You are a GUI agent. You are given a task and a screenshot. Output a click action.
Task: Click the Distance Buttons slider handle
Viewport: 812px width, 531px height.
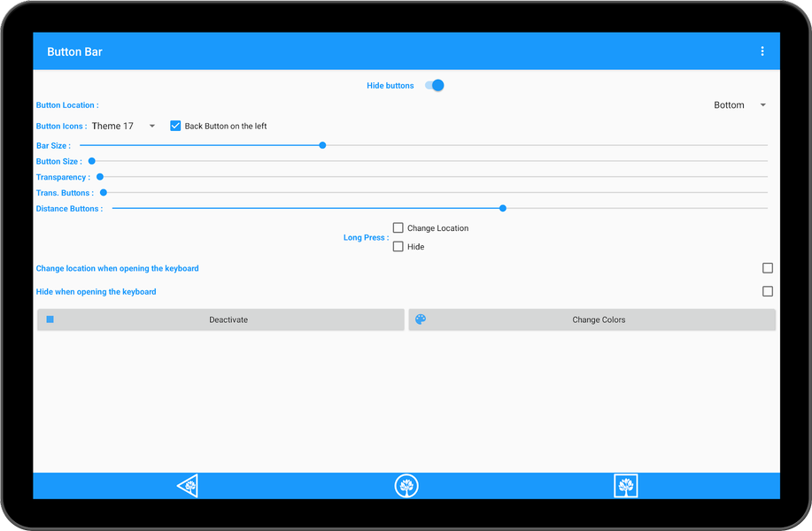tap(503, 208)
